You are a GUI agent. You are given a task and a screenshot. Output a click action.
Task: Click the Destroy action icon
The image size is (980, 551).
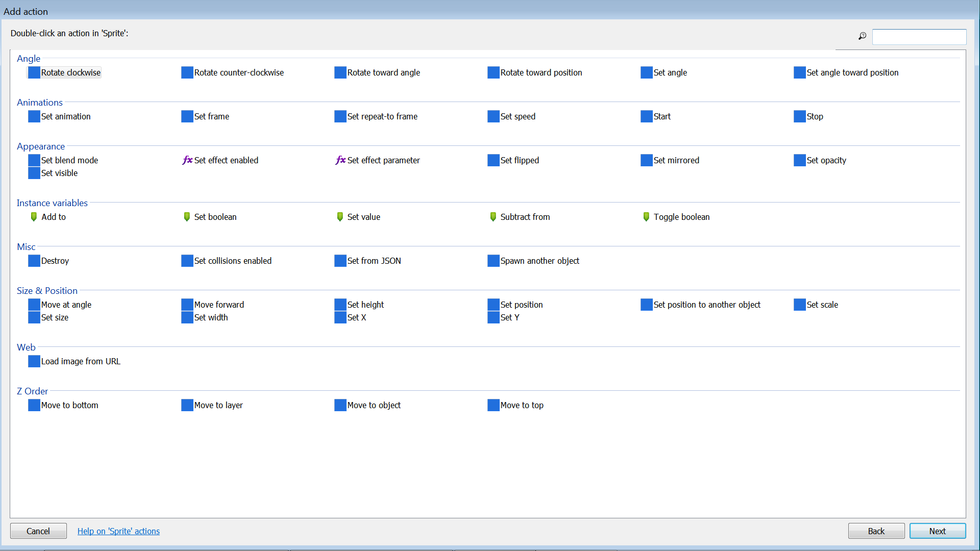coord(34,261)
